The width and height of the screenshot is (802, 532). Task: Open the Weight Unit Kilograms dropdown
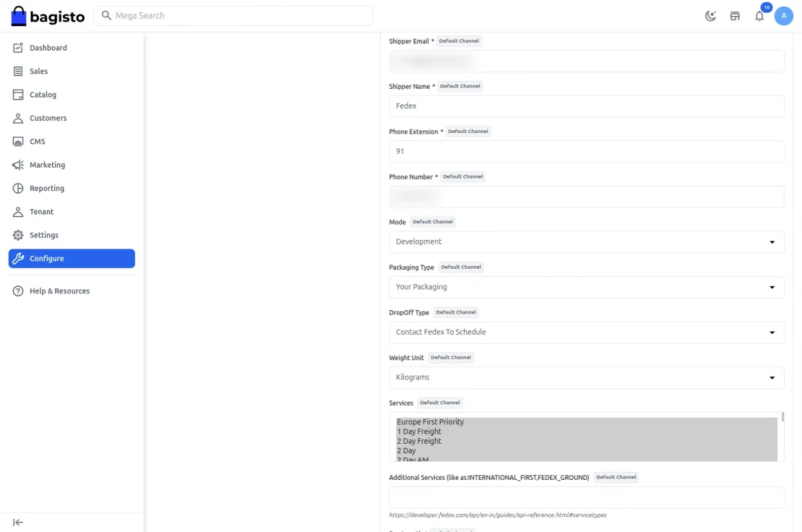586,378
